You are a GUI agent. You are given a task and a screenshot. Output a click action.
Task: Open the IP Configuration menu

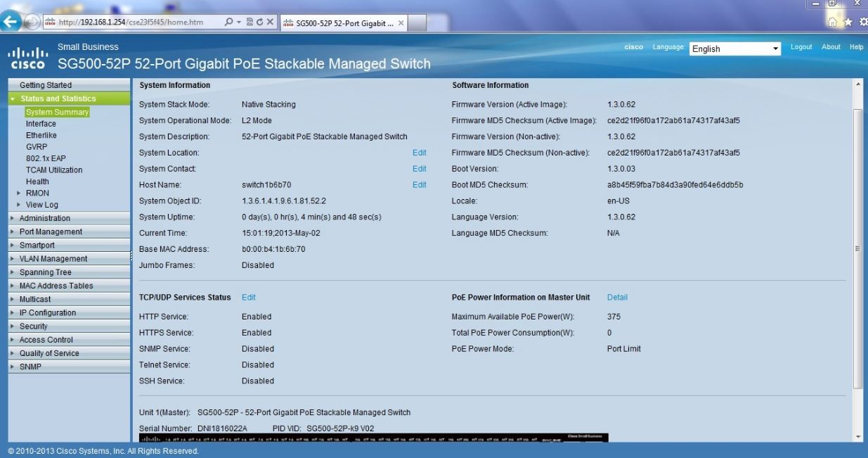[69, 312]
